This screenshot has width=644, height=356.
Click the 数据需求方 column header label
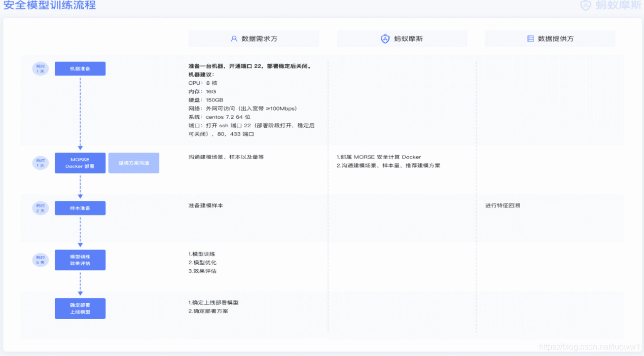(259, 39)
